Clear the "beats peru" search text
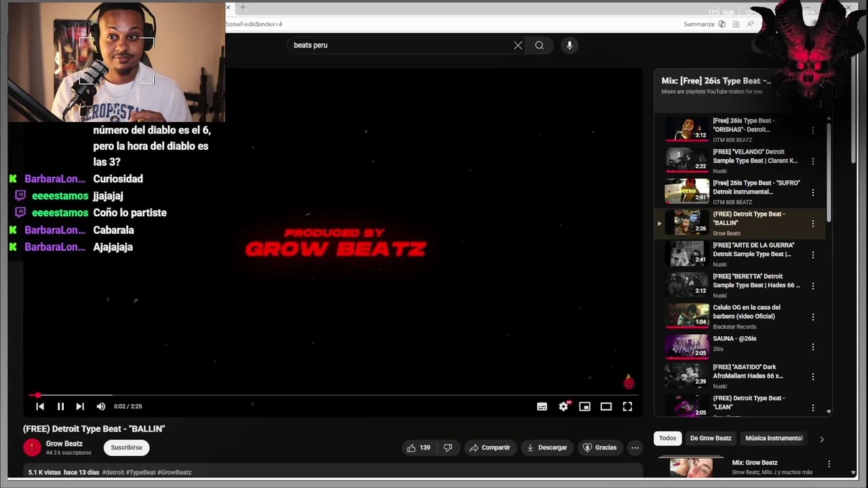The height and width of the screenshot is (488, 868). (518, 45)
